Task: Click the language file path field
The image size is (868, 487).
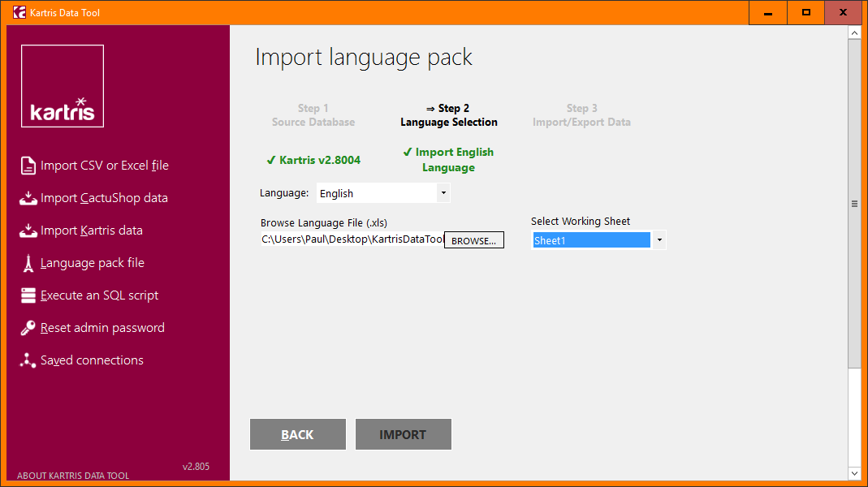Action: (352, 239)
